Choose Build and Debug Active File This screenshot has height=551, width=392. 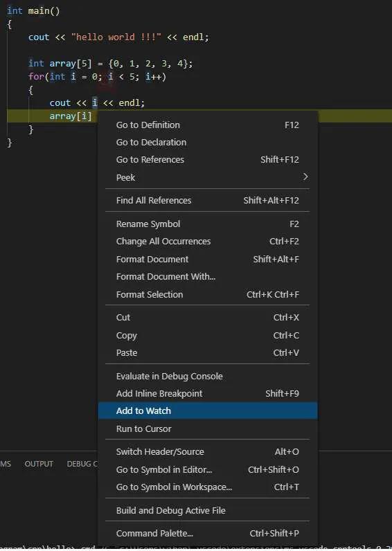[207, 510]
